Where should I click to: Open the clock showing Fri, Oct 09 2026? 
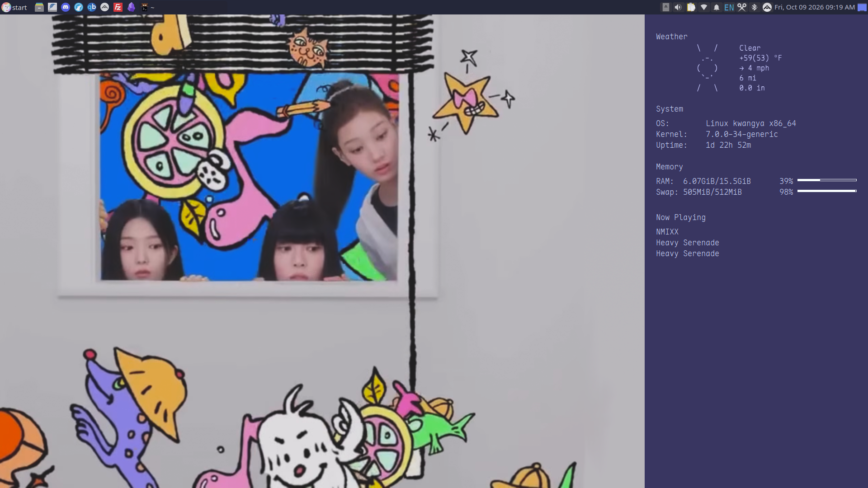tap(814, 7)
